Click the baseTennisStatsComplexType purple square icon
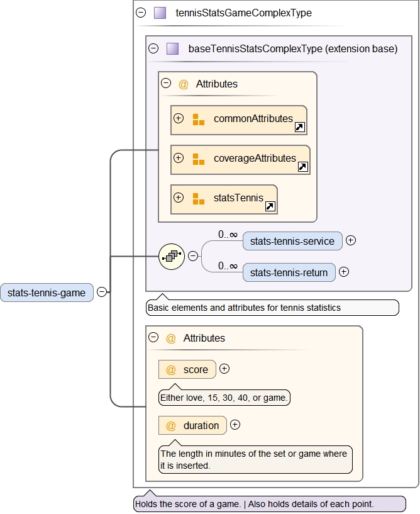 pos(173,48)
